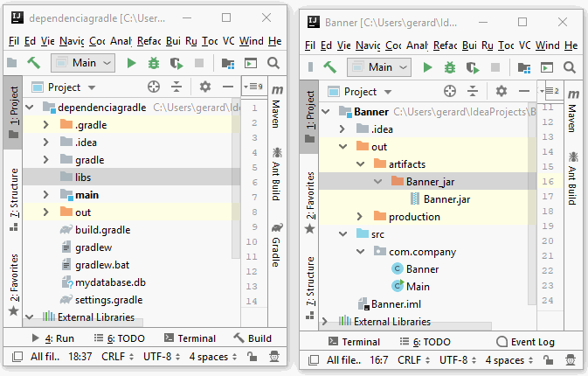
Task: Click Search Everywhere magnifier in dependenciagradle window
Action: (273, 63)
